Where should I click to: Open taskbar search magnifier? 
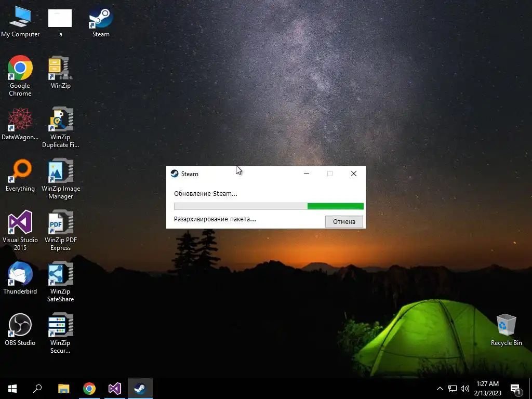pyautogui.click(x=37, y=389)
